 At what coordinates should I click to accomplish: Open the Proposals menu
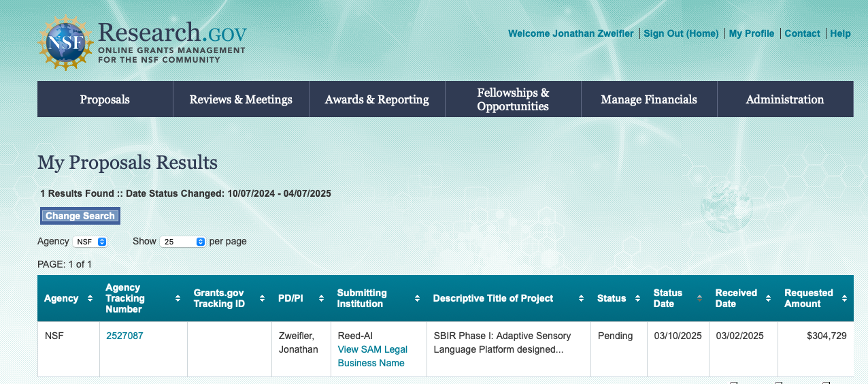(105, 99)
